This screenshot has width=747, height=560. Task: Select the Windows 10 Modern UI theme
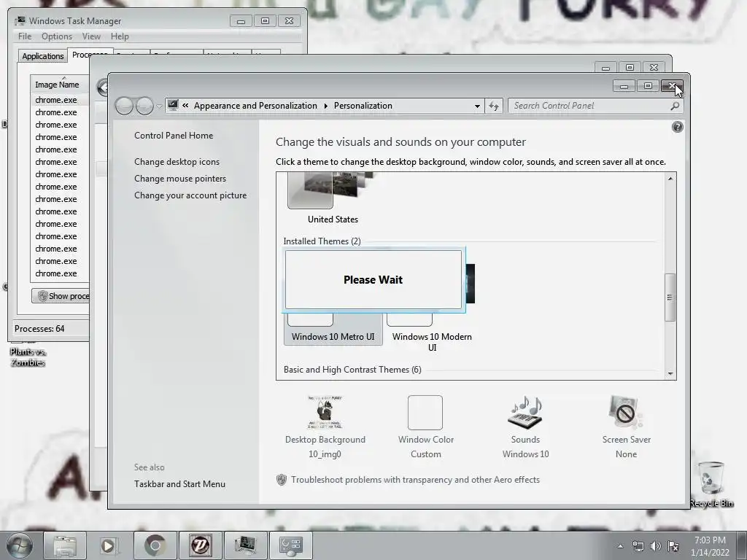432,332
